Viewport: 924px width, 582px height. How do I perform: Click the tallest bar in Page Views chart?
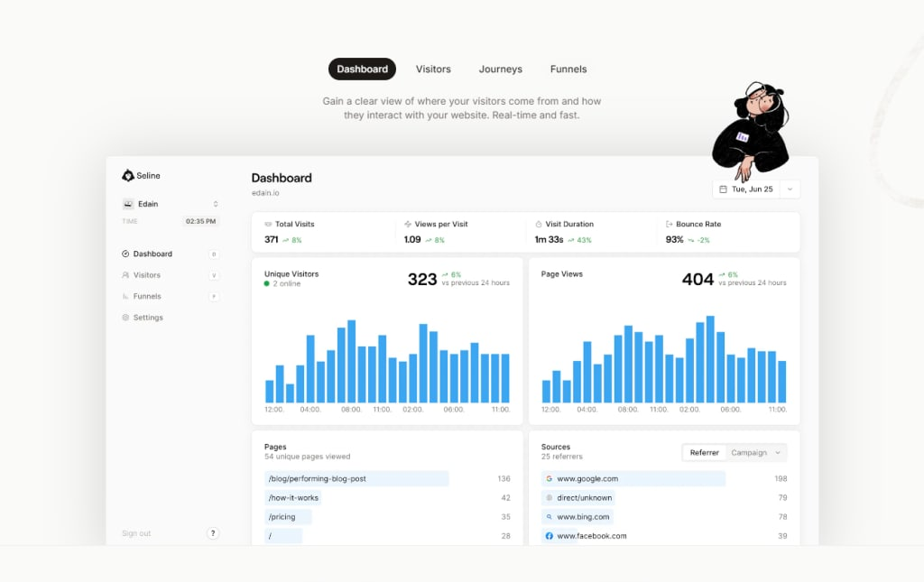click(x=710, y=359)
